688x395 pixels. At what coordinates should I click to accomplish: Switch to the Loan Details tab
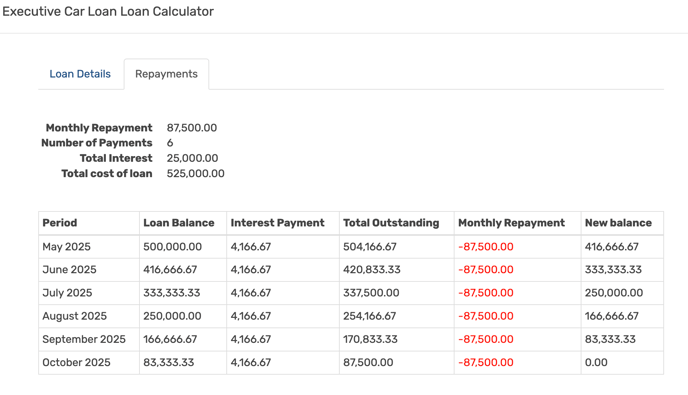[x=80, y=74]
